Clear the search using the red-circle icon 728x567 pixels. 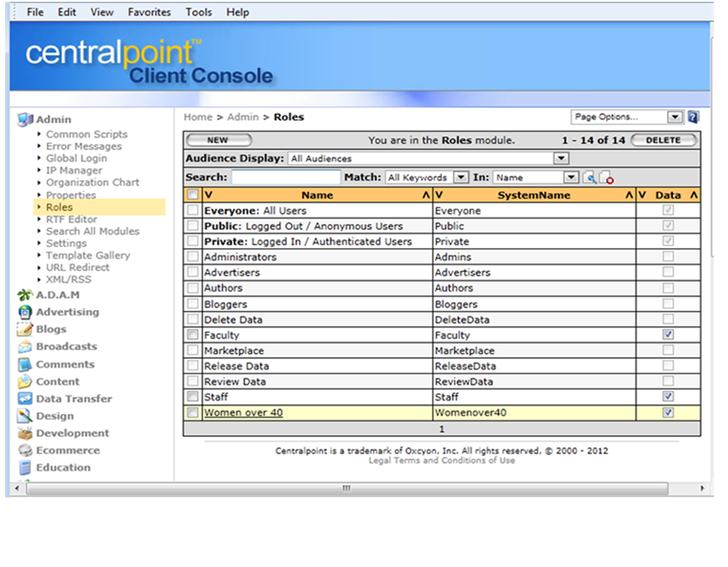607,177
